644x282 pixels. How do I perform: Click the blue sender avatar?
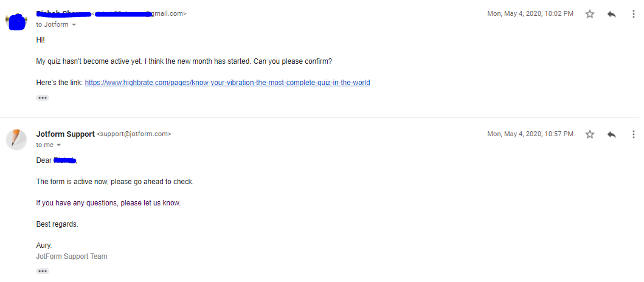[x=16, y=22]
